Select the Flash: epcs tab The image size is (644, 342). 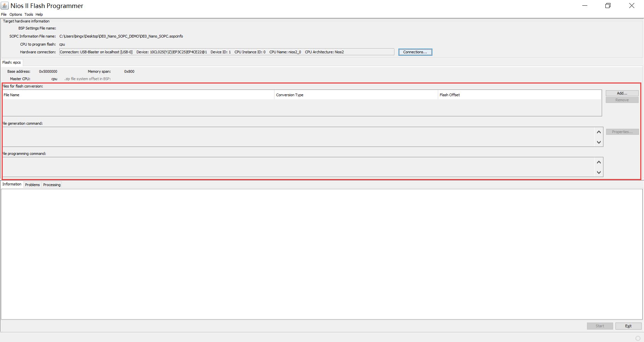tap(11, 62)
